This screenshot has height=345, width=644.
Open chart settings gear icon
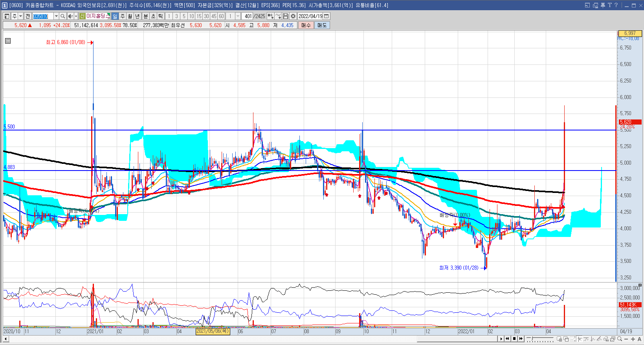(293, 16)
